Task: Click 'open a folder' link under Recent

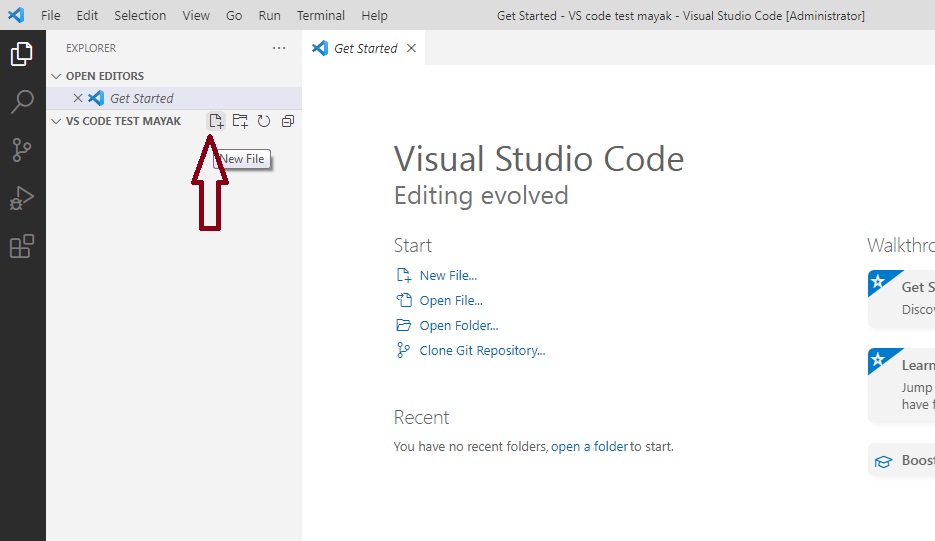Action: [589, 446]
